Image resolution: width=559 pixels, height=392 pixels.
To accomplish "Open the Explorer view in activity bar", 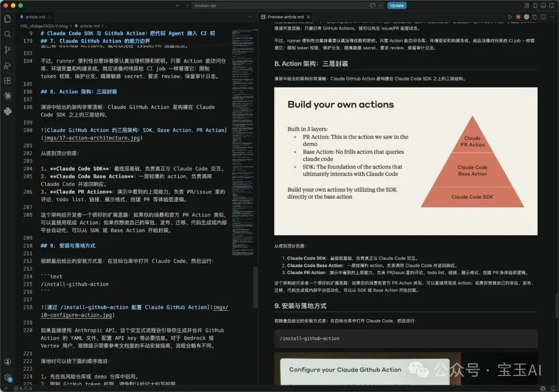I will point(7,19).
